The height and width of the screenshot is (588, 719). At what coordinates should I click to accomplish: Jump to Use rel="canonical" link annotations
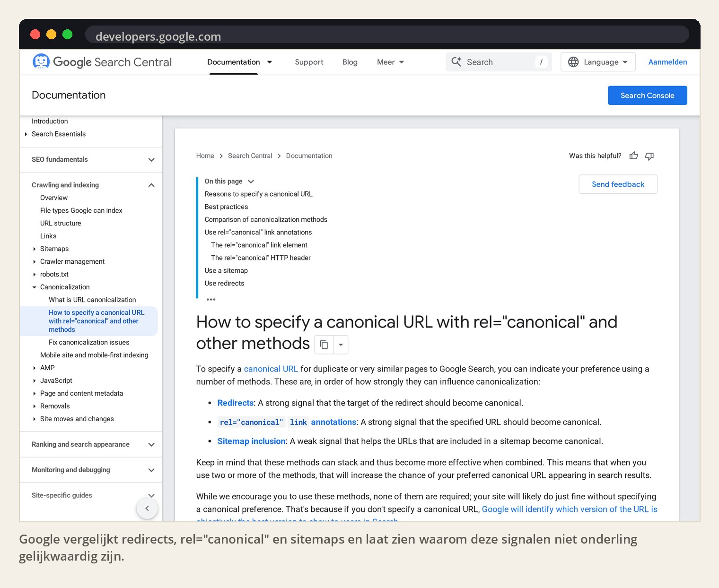258,233
